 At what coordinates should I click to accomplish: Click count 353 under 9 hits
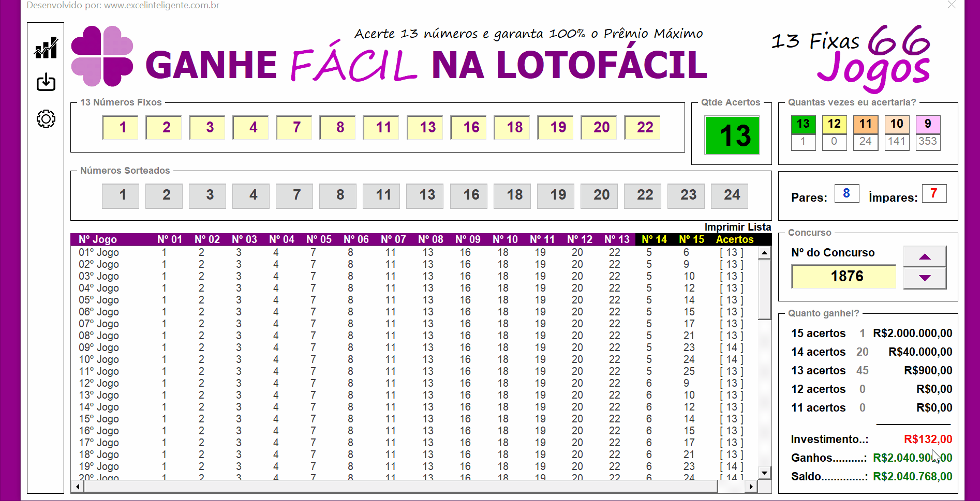[928, 142]
